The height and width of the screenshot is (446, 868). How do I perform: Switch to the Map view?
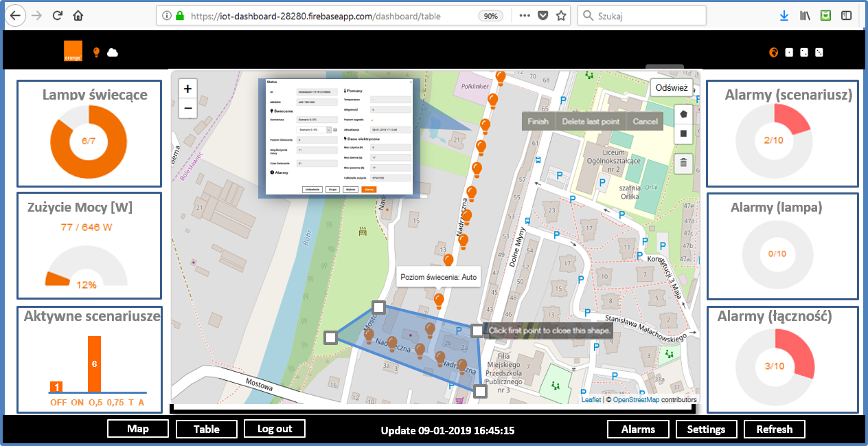coord(137,429)
